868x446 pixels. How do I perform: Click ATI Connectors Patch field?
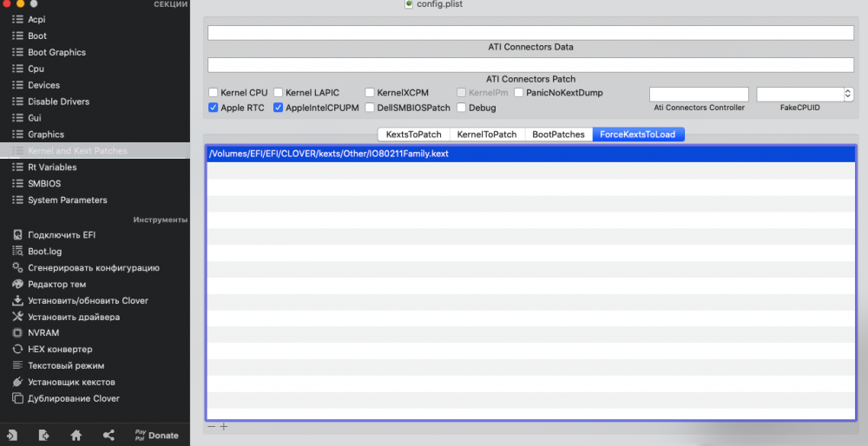(x=531, y=65)
